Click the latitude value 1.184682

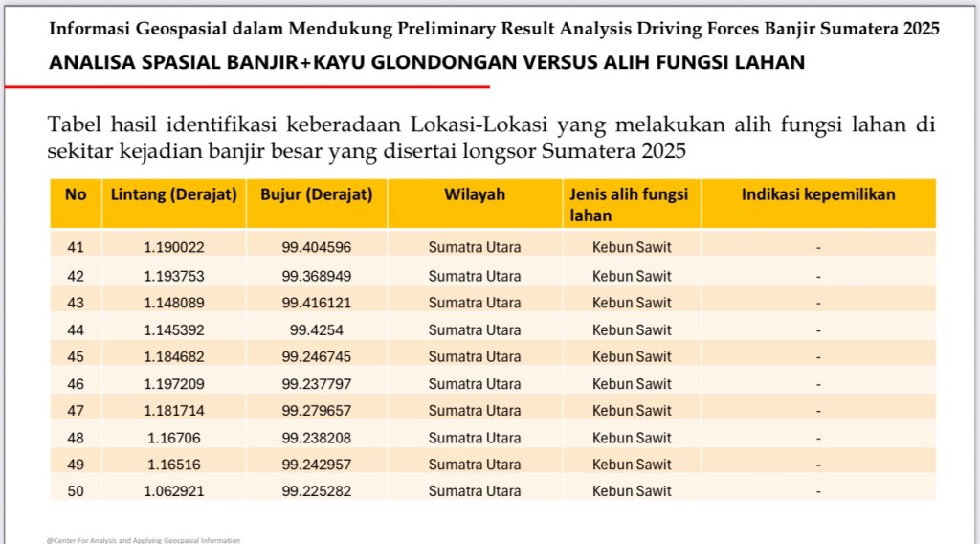coord(174,357)
